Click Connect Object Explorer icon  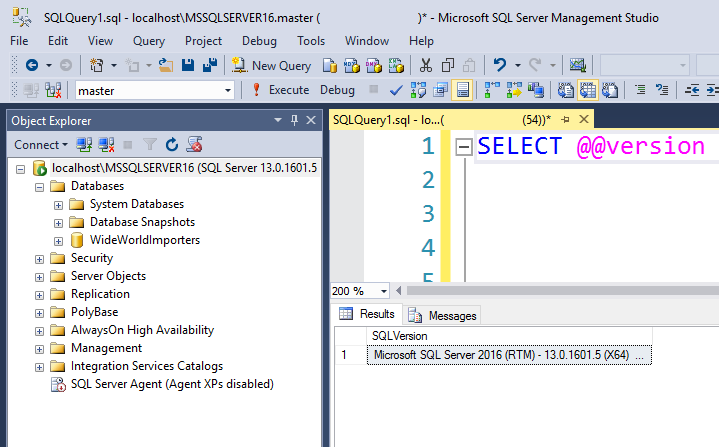pos(84,145)
